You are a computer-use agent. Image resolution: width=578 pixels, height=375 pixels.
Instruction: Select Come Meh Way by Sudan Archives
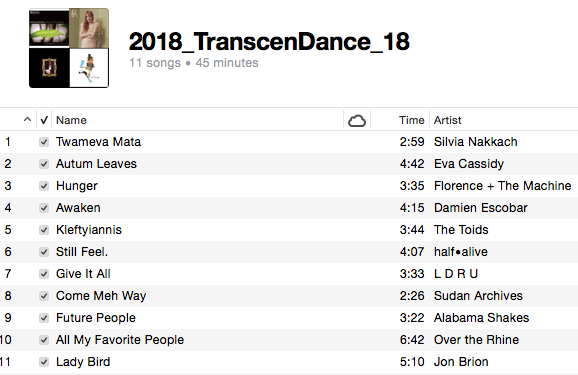coord(289,296)
